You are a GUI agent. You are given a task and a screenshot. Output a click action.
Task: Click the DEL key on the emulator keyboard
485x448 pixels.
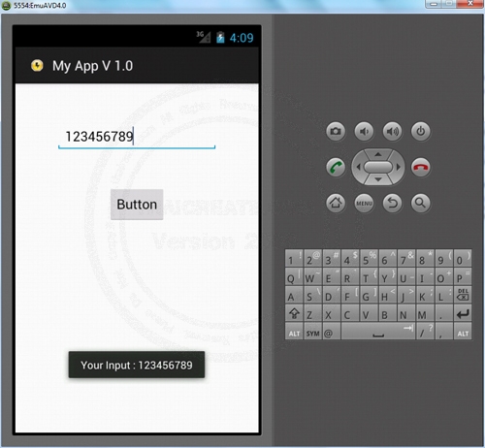[463, 295]
